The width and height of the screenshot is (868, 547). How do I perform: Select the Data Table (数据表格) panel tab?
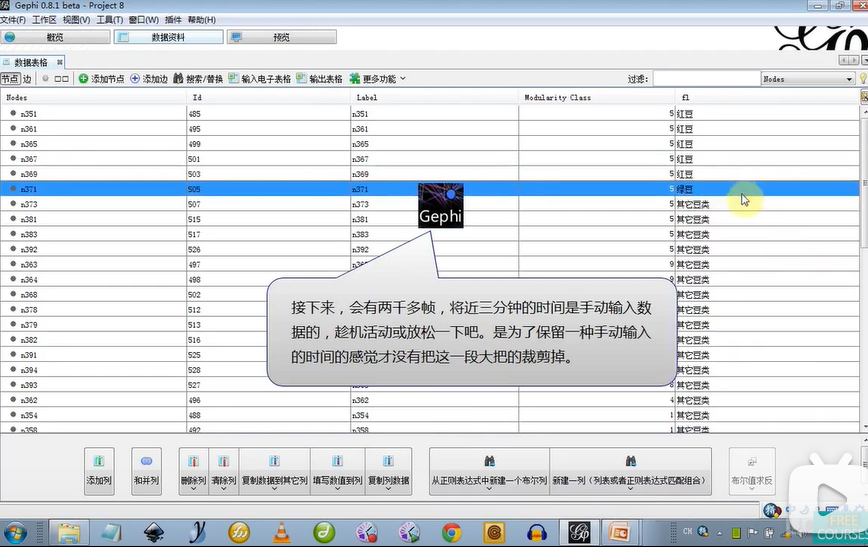[30, 63]
